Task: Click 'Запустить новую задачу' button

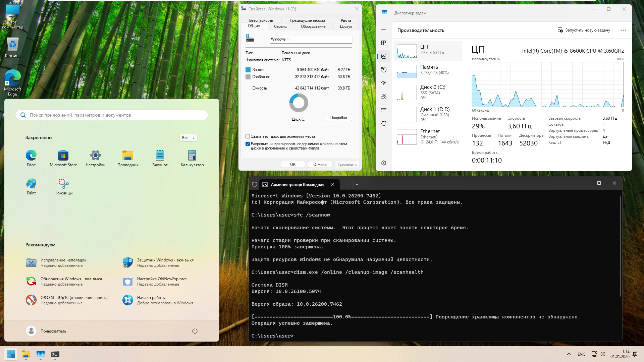Action: pyautogui.click(x=584, y=30)
